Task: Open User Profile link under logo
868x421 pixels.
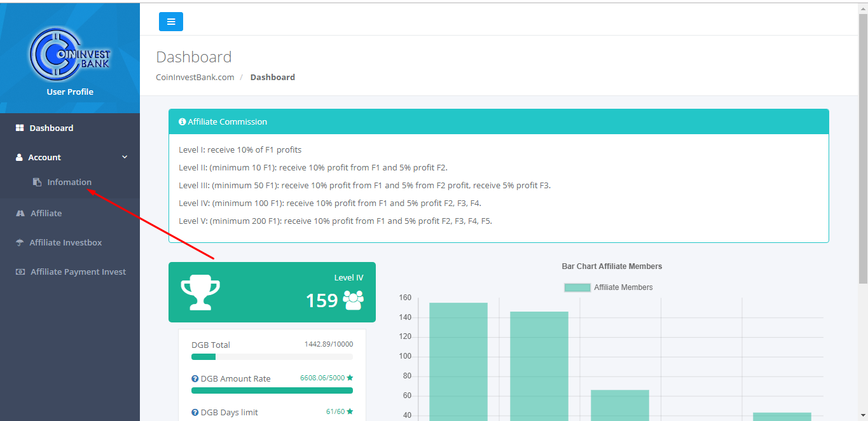Action: 70,92
